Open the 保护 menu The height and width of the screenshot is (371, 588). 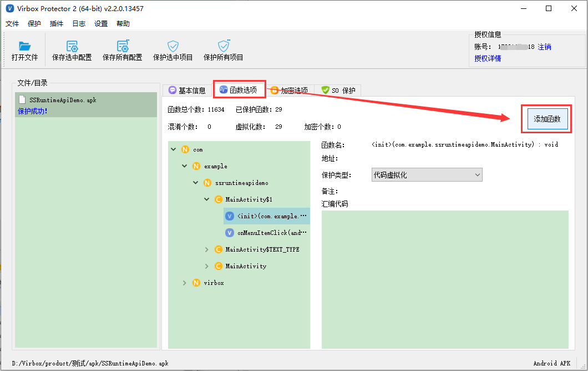tap(34, 24)
